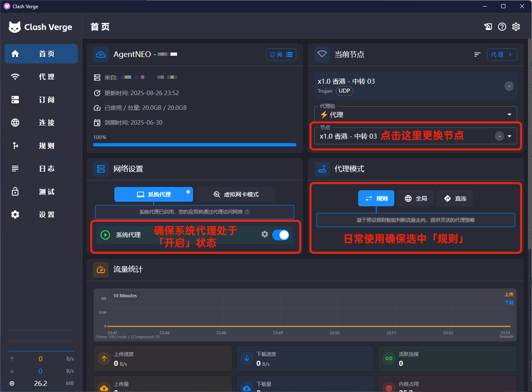The width and height of the screenshot is (532, 392).
Task: Click the delay badge on x1.0 香港 card
Action: click(x=509, y=86)
